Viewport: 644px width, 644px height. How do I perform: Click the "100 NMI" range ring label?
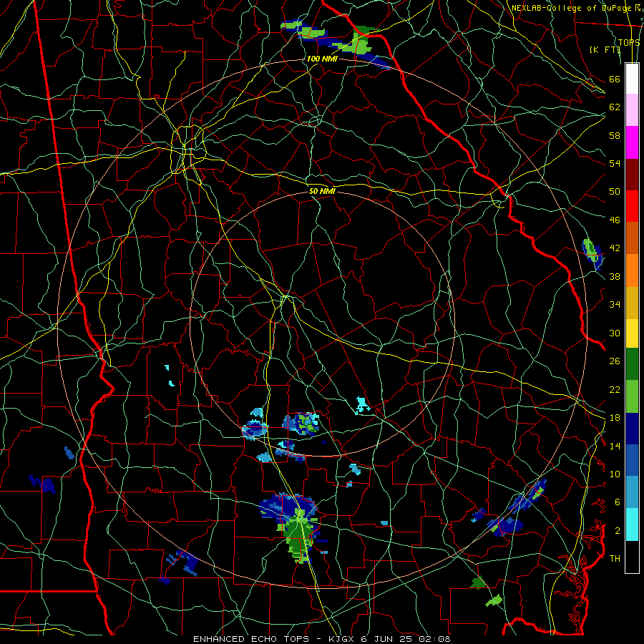(321, 59)
